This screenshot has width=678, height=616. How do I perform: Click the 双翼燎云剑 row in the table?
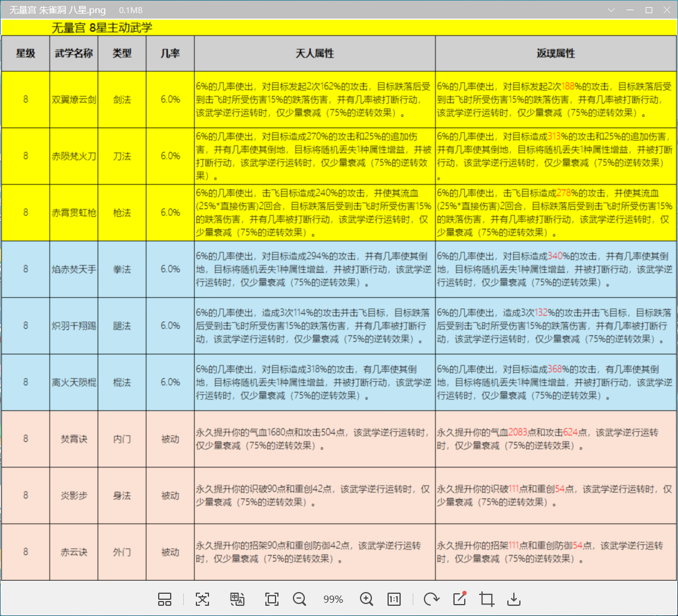73,100
